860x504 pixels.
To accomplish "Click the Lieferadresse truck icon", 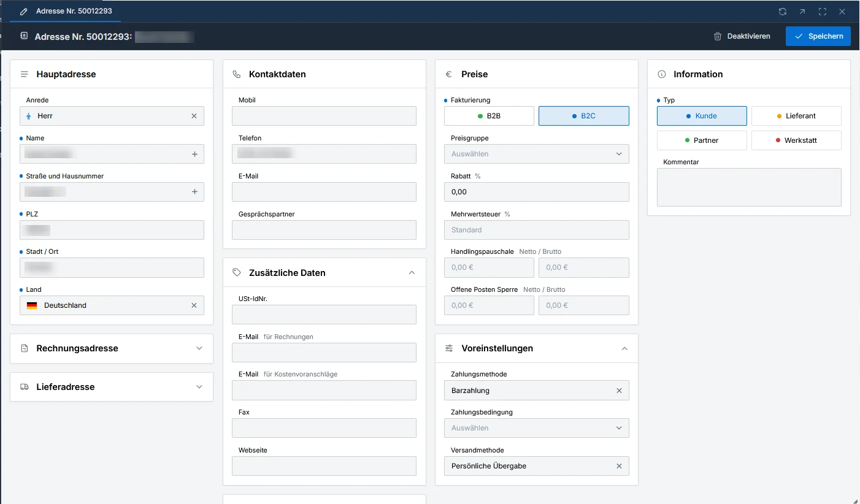I will [25, 387].
